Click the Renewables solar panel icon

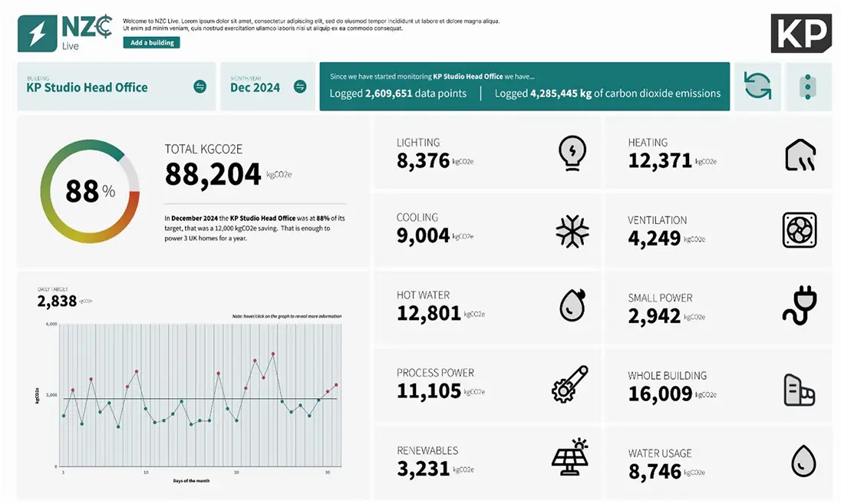coord(570,456)
